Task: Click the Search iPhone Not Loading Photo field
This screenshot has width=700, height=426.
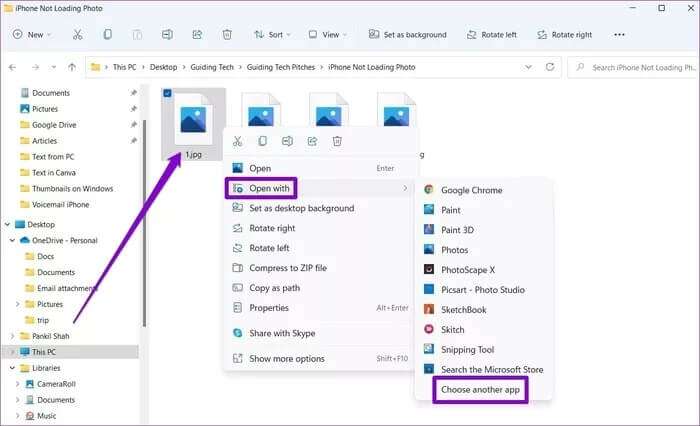Action: 634,67
